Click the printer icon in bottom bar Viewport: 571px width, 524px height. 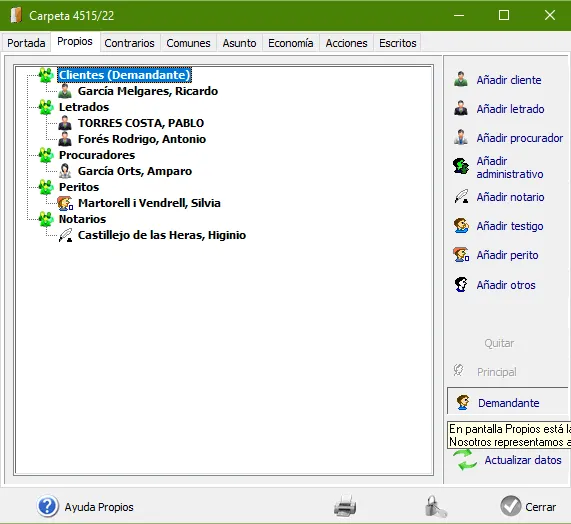click(345, 506)
